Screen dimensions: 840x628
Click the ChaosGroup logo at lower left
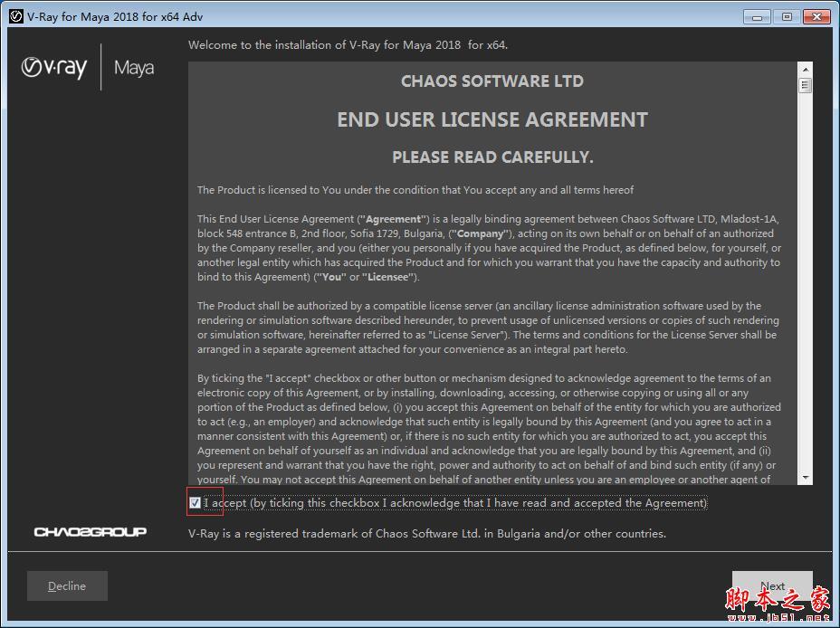(90, 532)
